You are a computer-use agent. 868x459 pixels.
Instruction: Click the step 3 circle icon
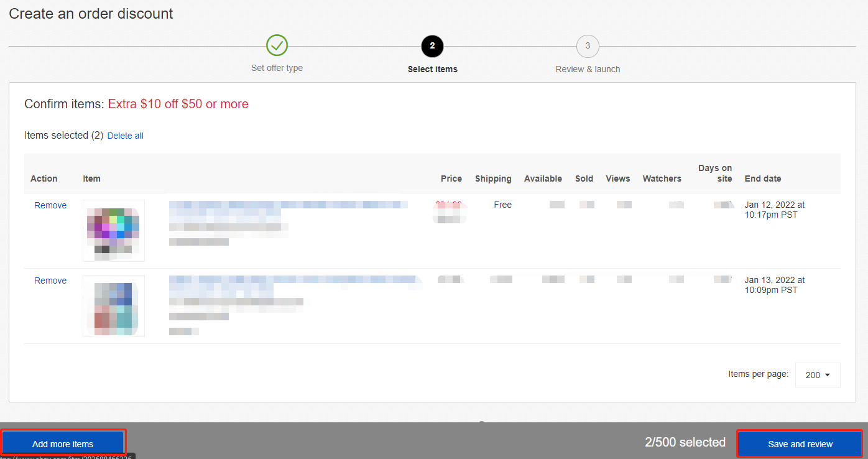click(588, 45)
